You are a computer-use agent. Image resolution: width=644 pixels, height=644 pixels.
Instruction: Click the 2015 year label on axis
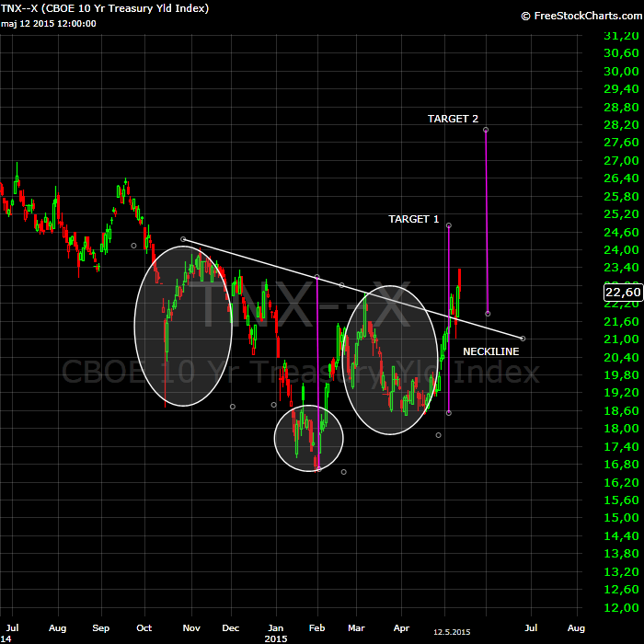277,637
